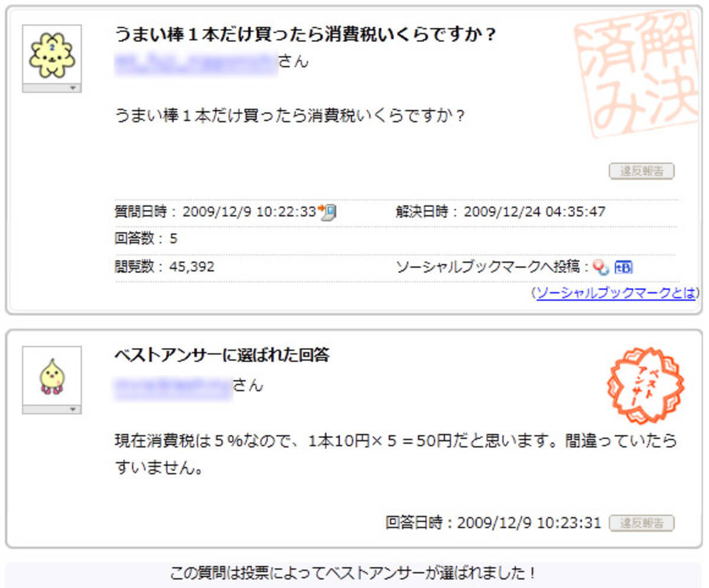The height and width of the screenshot is (588, 709).
Task: Click 違反報告 button on the question
Action: [x=642, y=171]
